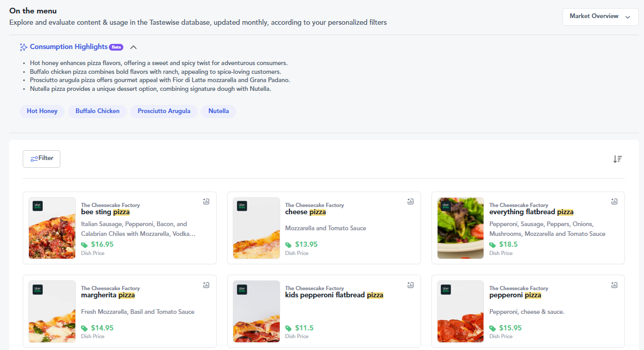Click the cheese pizza $13.95 price
Viewport: 644px width, 350px height.
click(x=306, y=244)
